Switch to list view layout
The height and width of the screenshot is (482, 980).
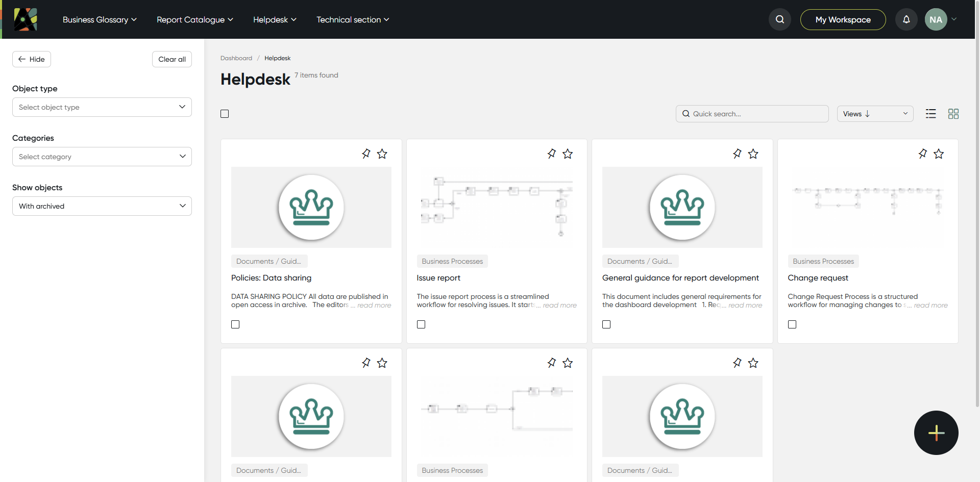(x=930, y=114)
